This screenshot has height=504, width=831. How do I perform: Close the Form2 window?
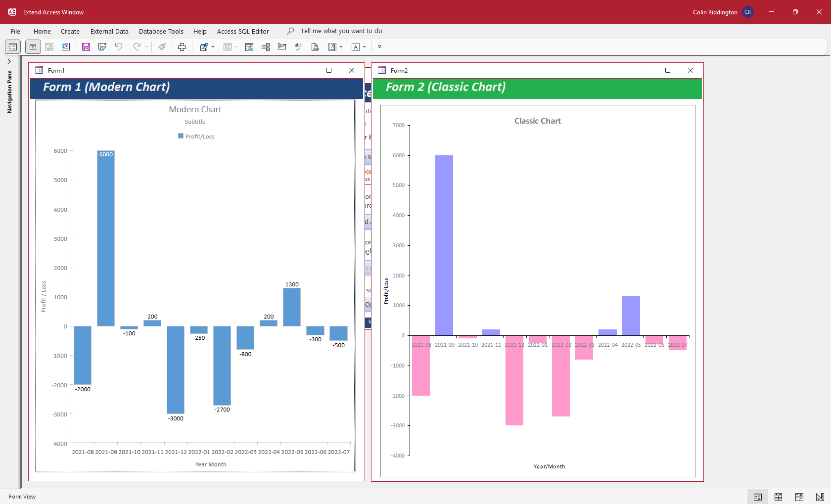coord(691,70)
